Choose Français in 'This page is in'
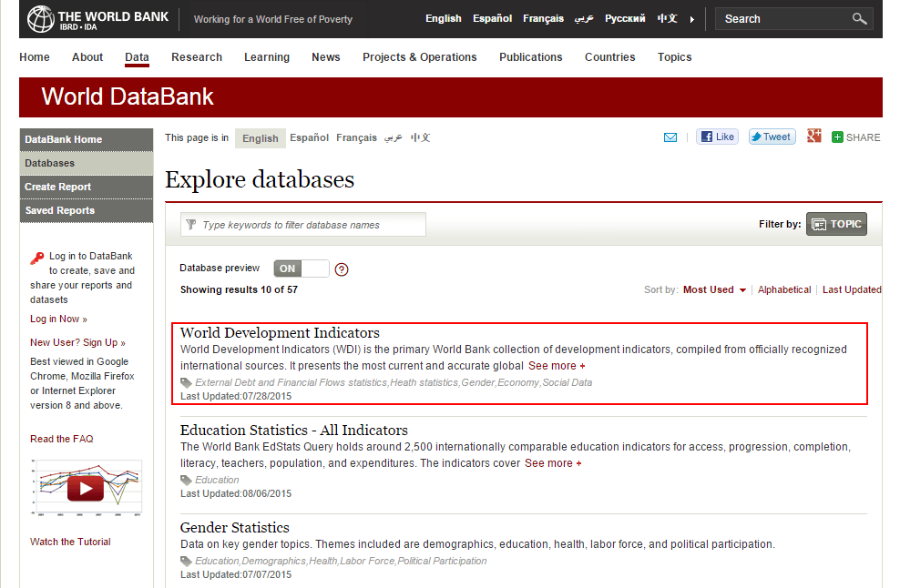This screenshot has height=588, width=900. pyautogui.click(x=356, y=137)
